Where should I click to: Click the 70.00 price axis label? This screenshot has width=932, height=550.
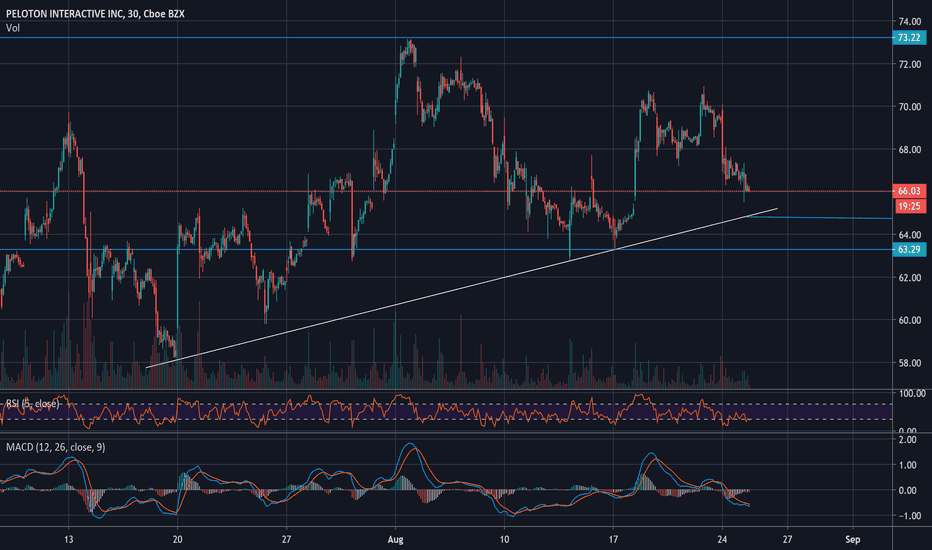pyautogui.click(x=909, y=107)
